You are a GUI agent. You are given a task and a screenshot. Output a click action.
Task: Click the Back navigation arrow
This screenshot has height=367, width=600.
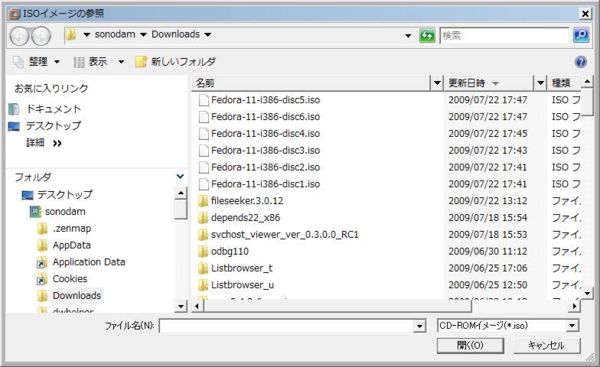[20, 36]
